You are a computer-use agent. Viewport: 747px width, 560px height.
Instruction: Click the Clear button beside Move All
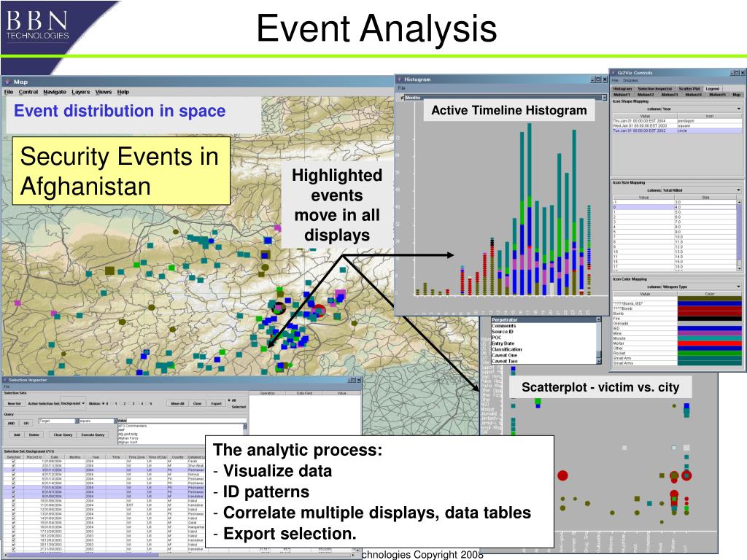tap(197, 403)
